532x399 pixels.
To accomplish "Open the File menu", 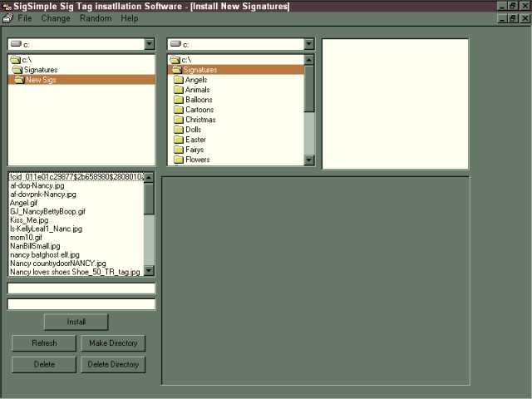I will tap(24, 18).
